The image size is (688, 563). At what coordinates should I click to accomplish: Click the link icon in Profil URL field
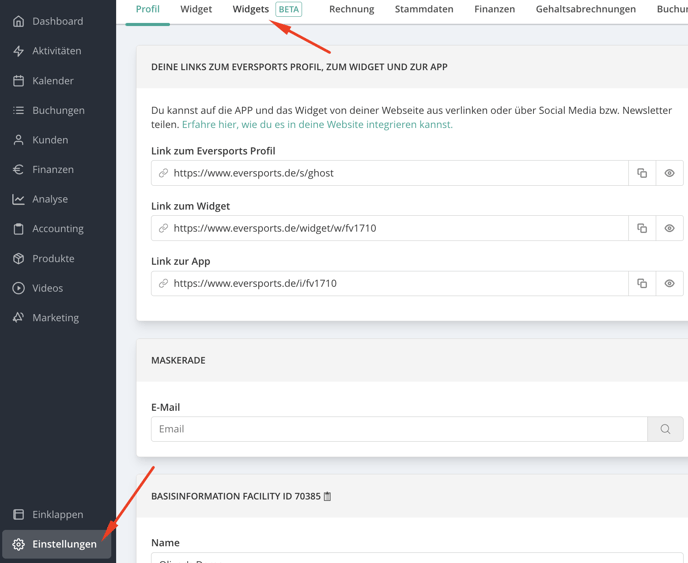tap(163, 173)
